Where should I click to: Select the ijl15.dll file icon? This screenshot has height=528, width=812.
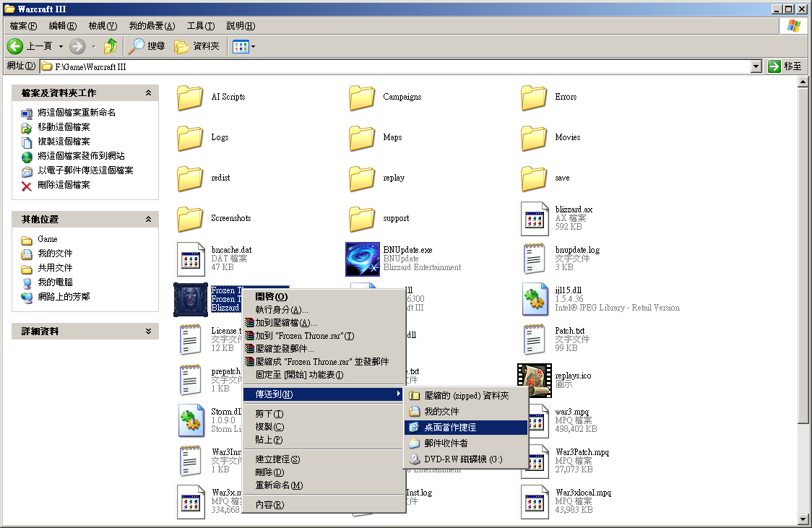(x=535, y=299)
